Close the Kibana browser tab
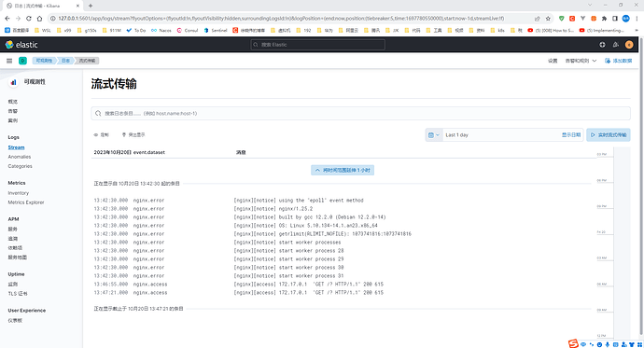Screen dimensions: 644x348 pyautogui.click(x=77, y=6)
